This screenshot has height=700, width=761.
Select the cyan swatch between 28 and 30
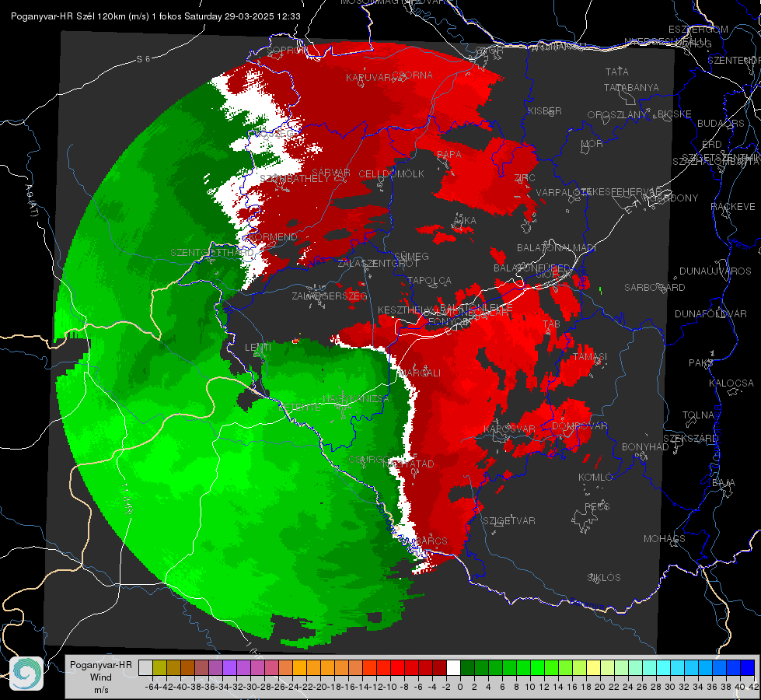tap(663, 667)
